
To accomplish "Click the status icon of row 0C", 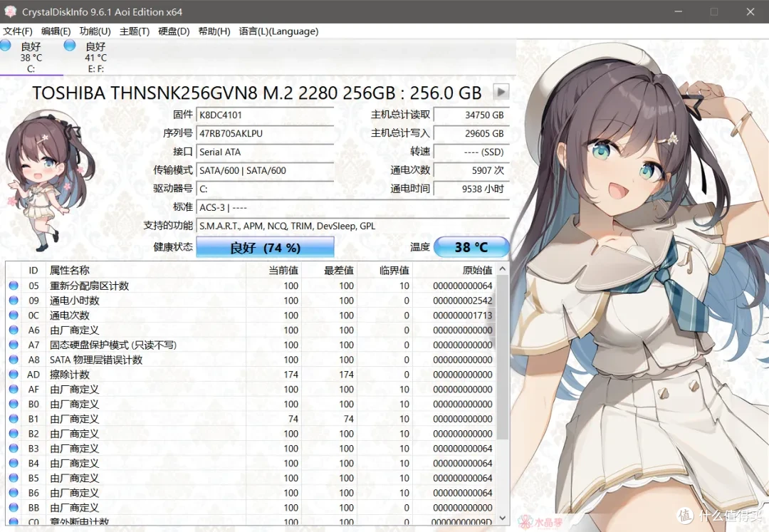I will (x=14, y=315).
